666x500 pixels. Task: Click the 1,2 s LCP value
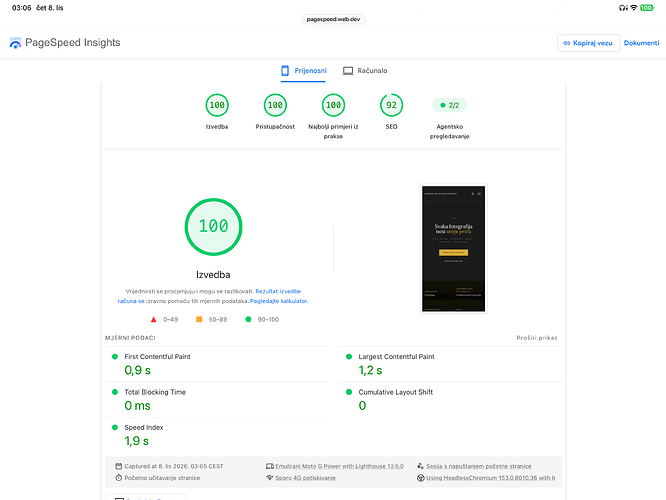click(370, 370)
